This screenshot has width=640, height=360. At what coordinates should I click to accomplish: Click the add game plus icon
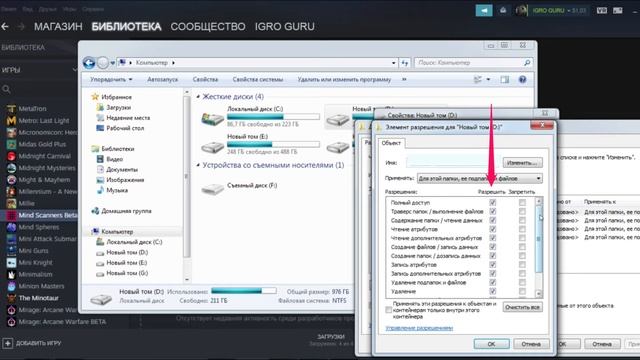(7, 343)
